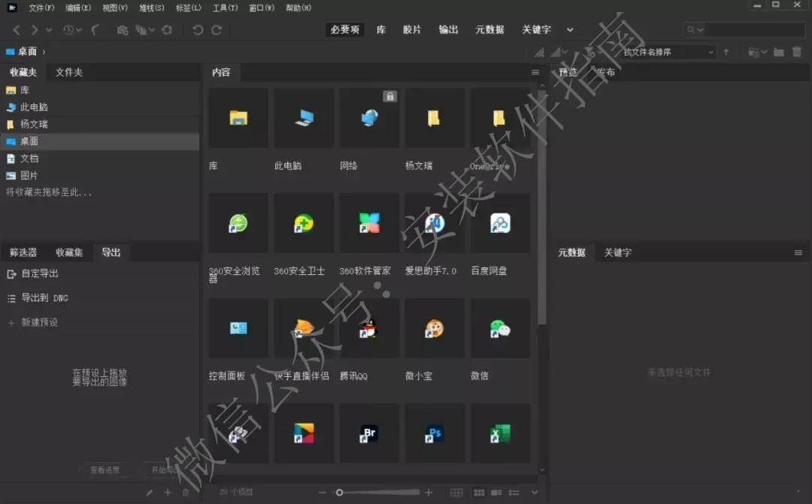Open the sort by filename dropdown

(668, 52)
